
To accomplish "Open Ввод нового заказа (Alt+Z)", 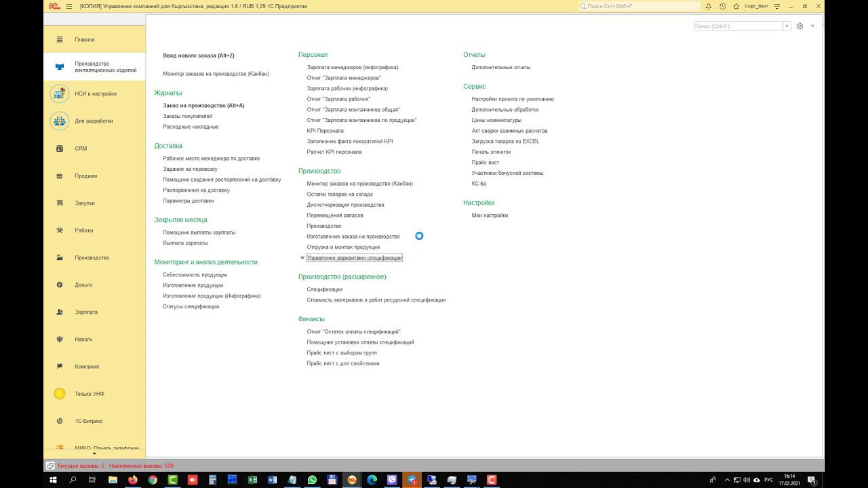I will [199, 56].
